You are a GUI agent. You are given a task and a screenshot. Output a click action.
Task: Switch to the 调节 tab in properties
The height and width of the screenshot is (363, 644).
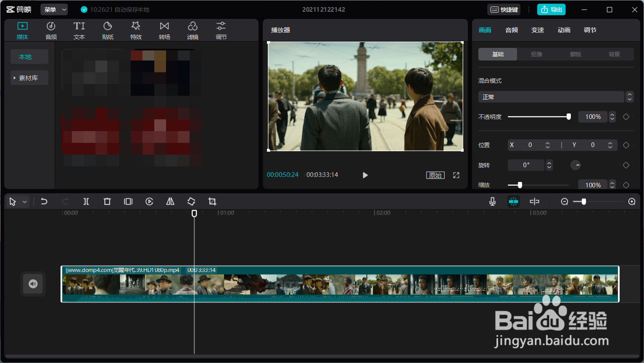[590, 30]
